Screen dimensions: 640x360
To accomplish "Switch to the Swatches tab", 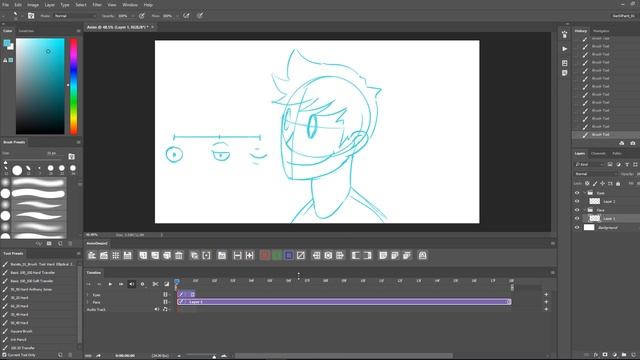I will click(26, 31).
